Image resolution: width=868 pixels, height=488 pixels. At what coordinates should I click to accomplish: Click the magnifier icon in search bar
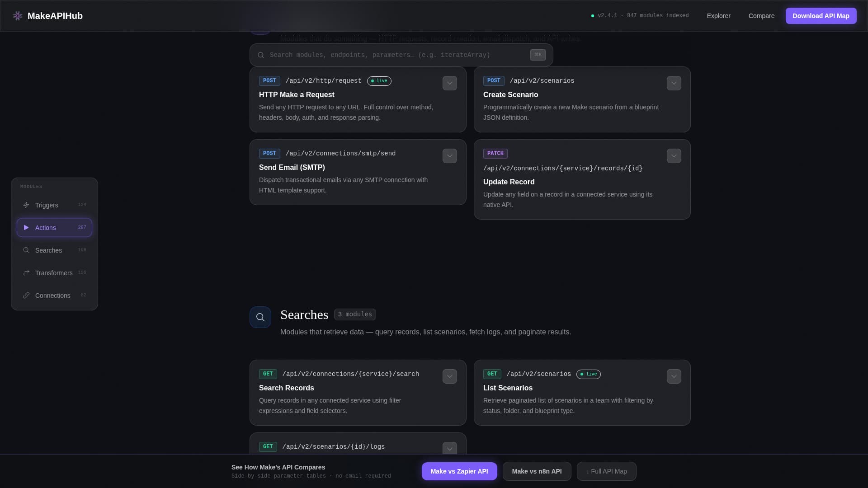261,55
